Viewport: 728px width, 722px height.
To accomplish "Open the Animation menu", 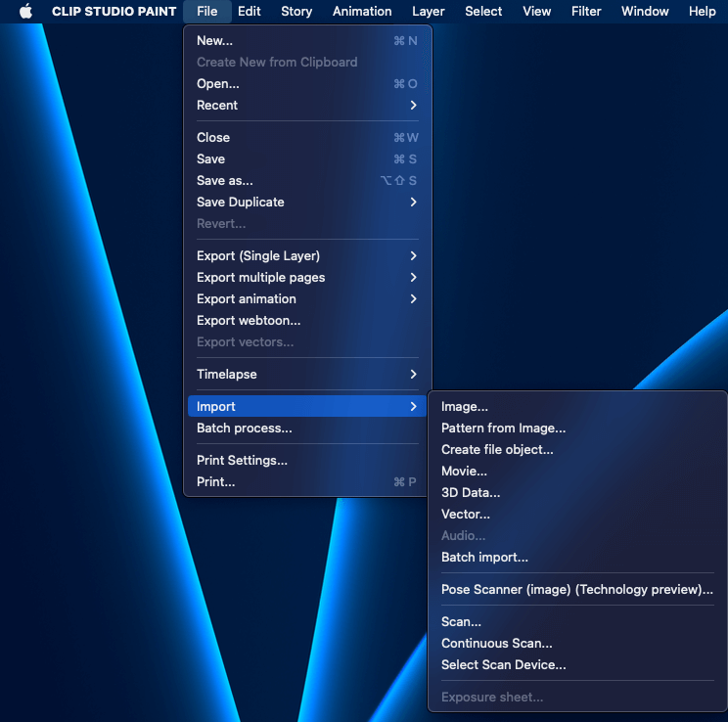I will tap(362, 11).
